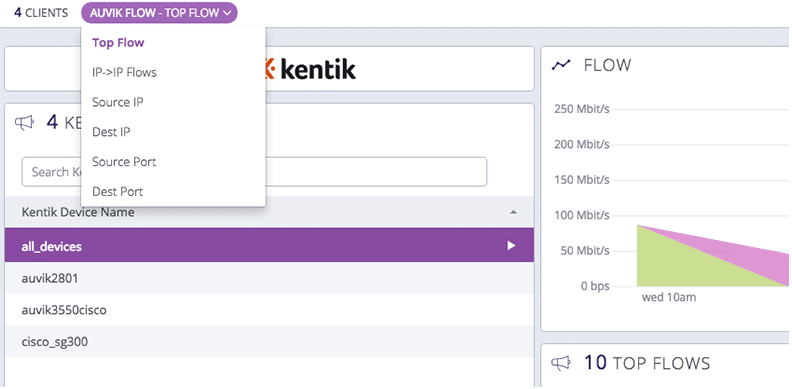Select Top Flow from the menu
Viewport: 792px width, 389px height.
coord(118,43)
